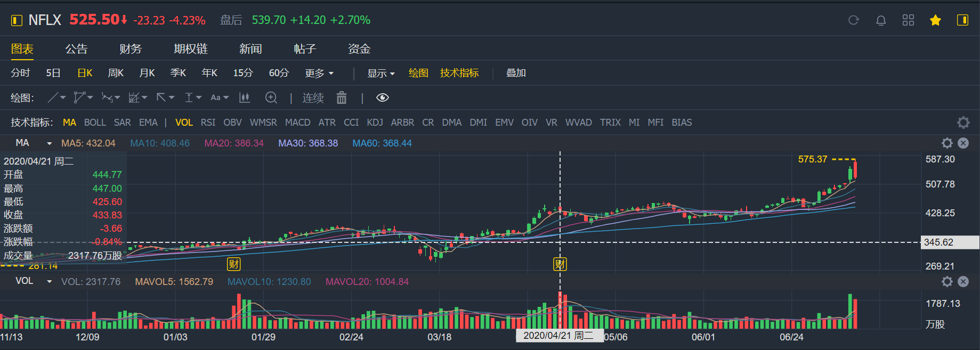Select the 15分 timeframe
980x350 pixels.
[x=243, y=73]
